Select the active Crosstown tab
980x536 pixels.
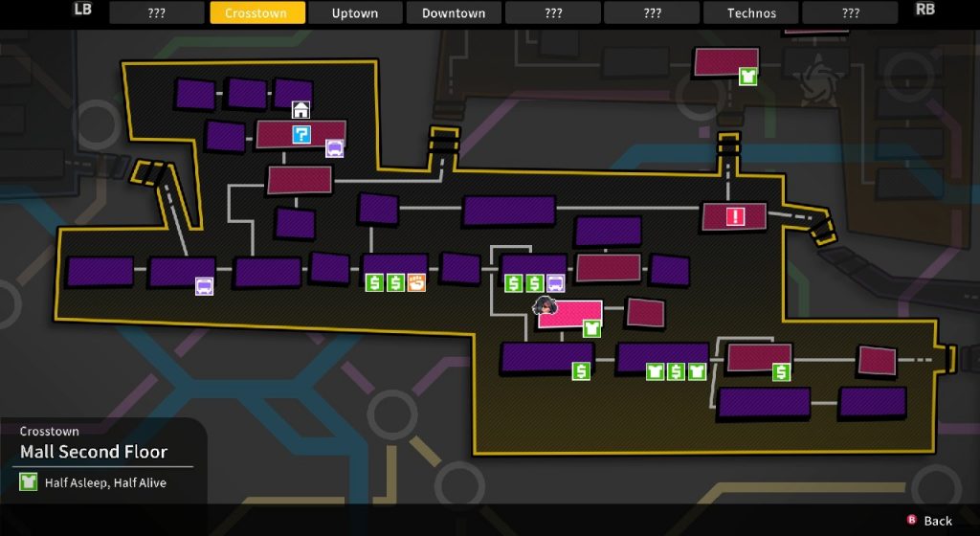256,13
